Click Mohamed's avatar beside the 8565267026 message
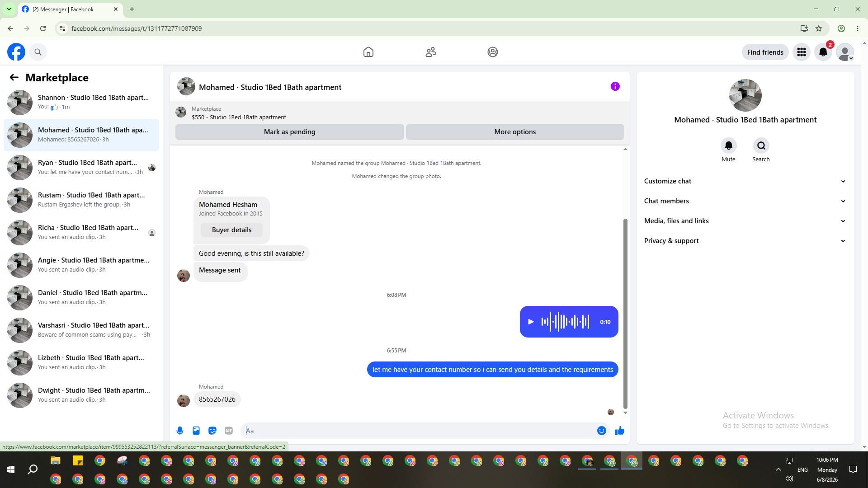868x488 pixels. click(184, 401)
